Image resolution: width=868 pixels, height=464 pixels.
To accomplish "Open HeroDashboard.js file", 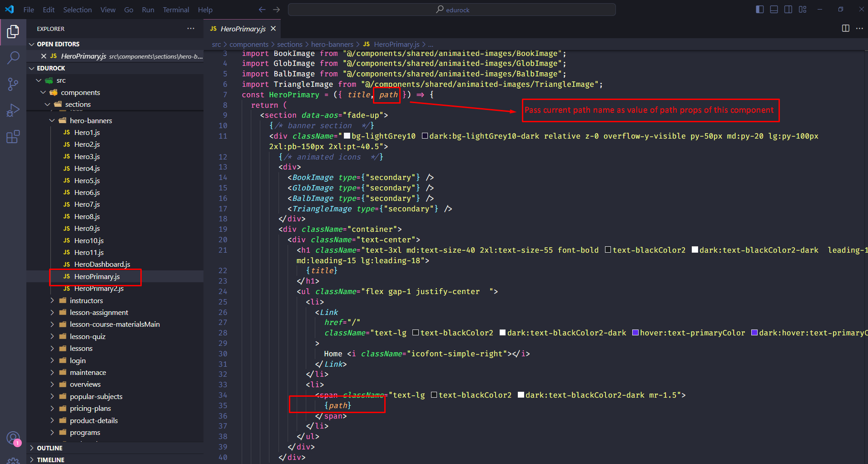I will click(x=115, y=264).
